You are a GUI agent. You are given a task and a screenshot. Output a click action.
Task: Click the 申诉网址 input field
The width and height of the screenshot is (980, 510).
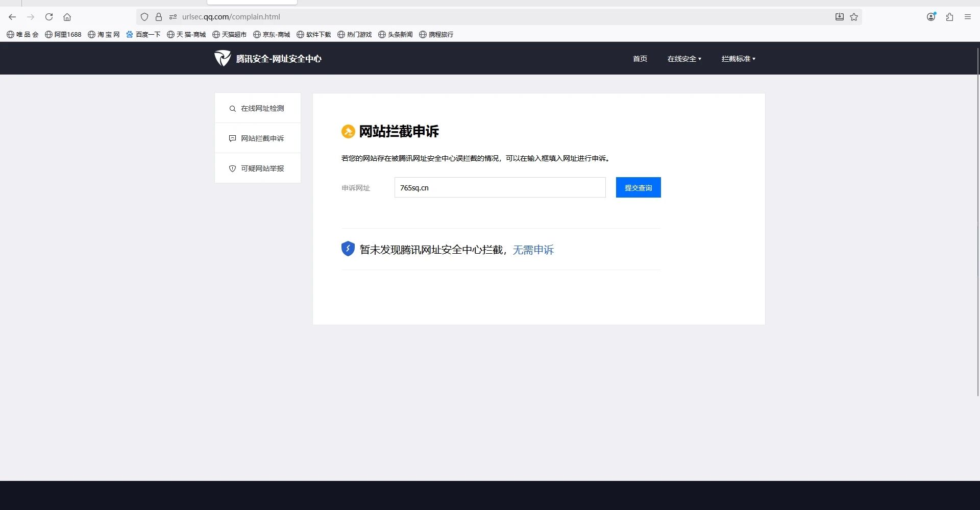500,187
